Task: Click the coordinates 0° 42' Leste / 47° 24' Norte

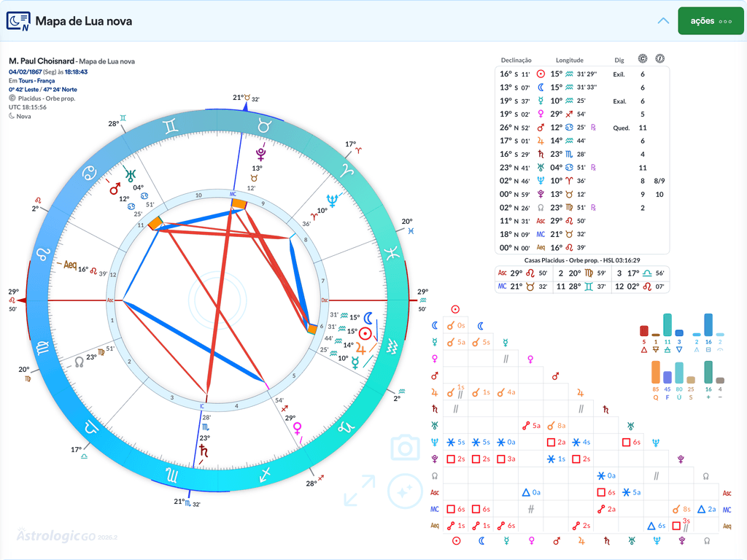Action: pos(43,90)
